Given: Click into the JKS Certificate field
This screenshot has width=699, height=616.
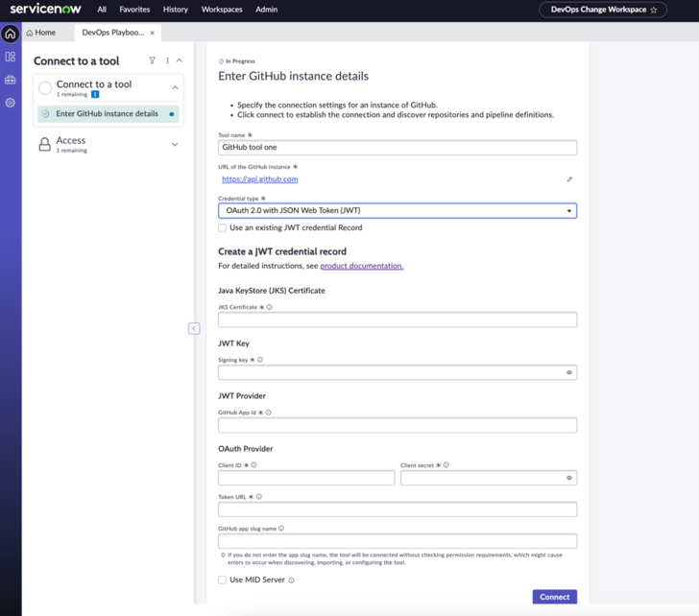Looking at the screenshot, I should (x=398, y=320).
